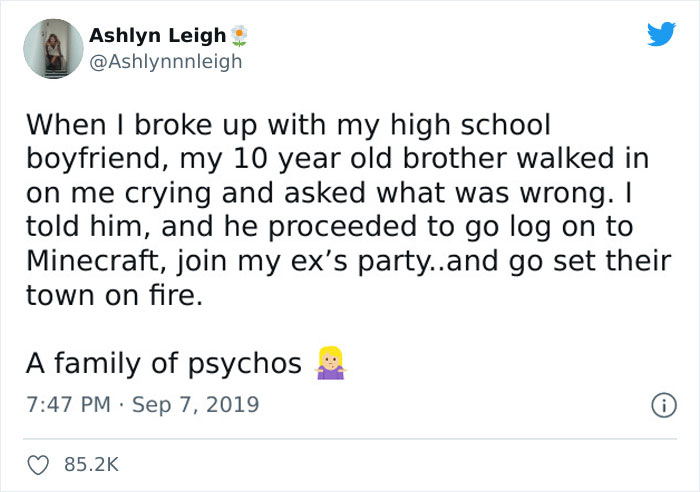Open the @Ashlynnnleigh handle link

point(166,61)
